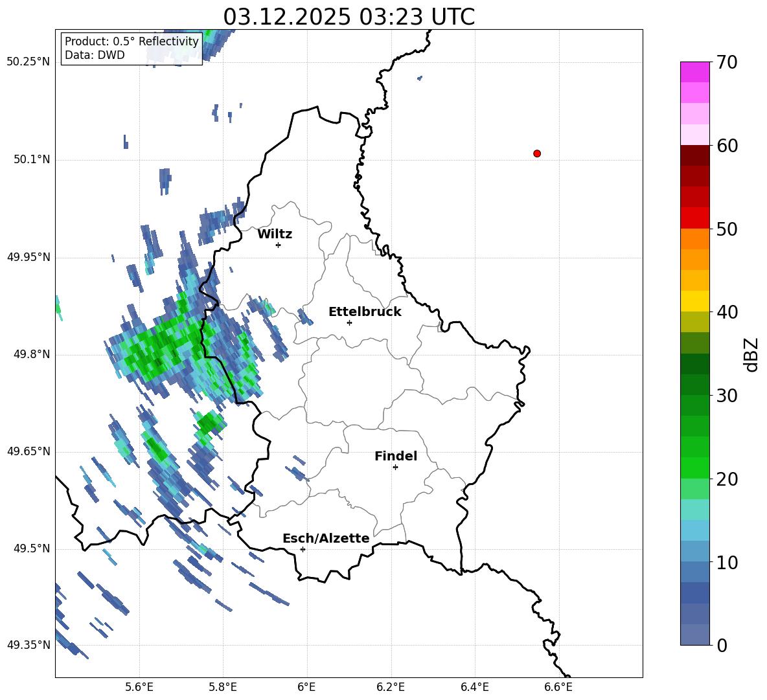Click the Findel station cross marker
The height and width of the screenshot is (700, 767).
coord(395,468)
